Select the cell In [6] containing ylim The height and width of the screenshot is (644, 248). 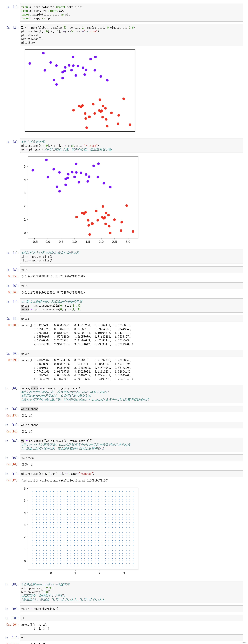click(x=131, y=286)
